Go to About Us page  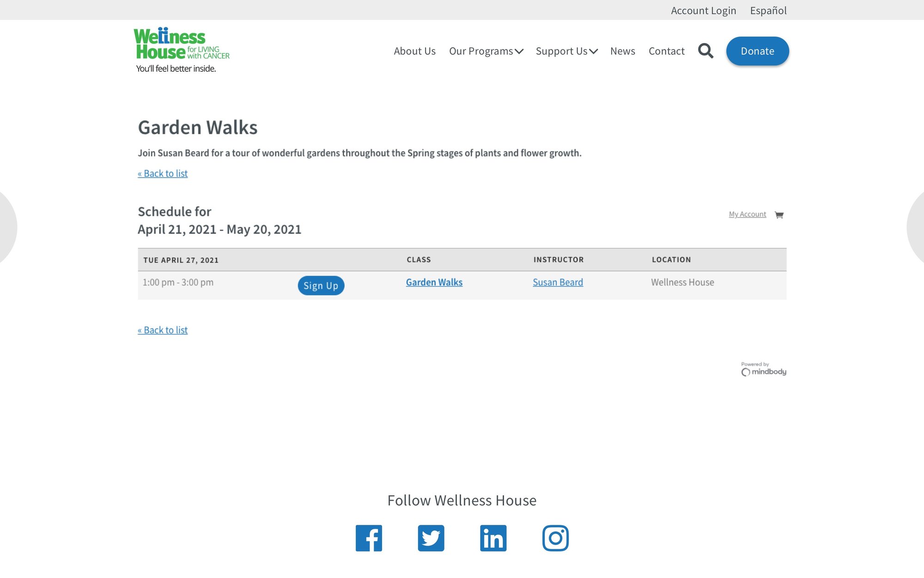414,51
